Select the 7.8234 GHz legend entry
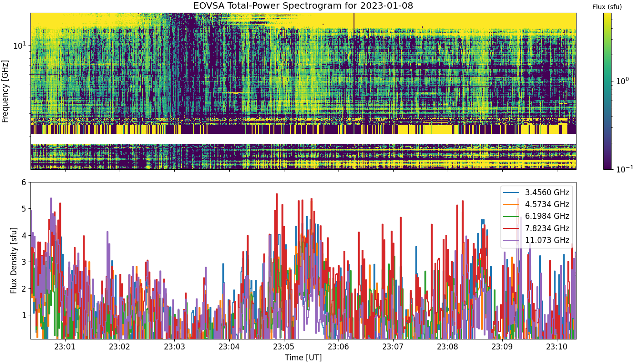This screenshot has height=364, width=637. pos(536,228)
